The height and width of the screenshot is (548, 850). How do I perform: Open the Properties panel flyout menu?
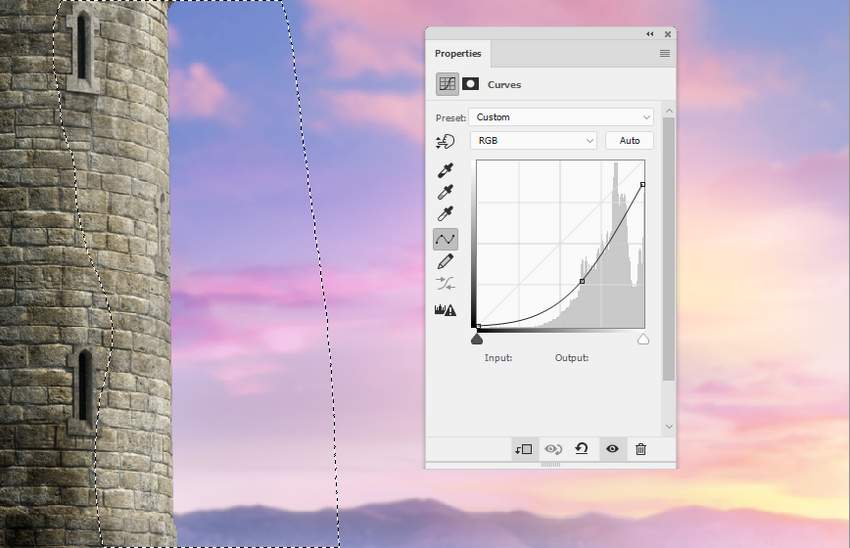[665, 54]
